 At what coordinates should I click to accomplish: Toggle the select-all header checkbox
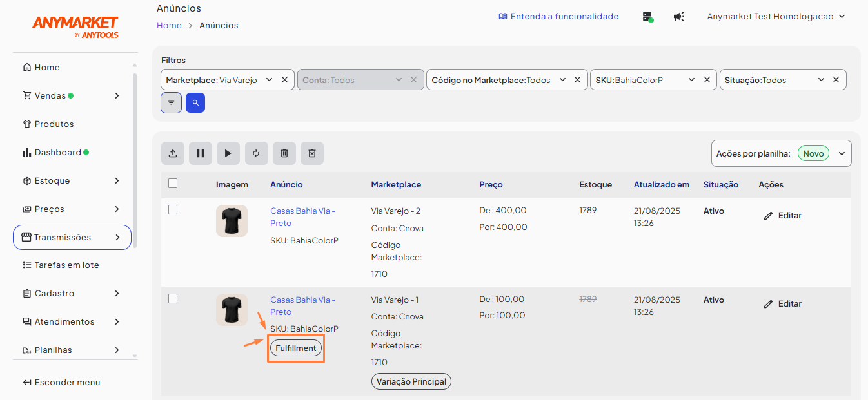coord(173,184)
